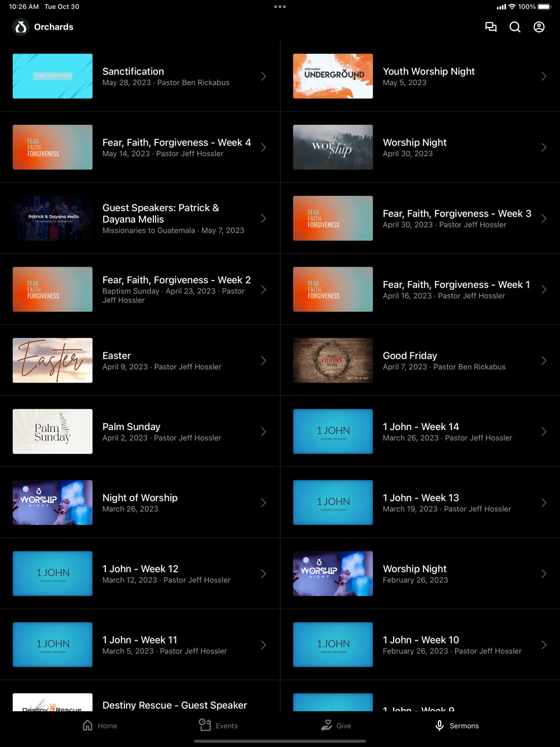The image size is (560, 747).
Task: Open the Fear, Faith, Forgiveness - Week 2 sermon
Action: [140, 290]
